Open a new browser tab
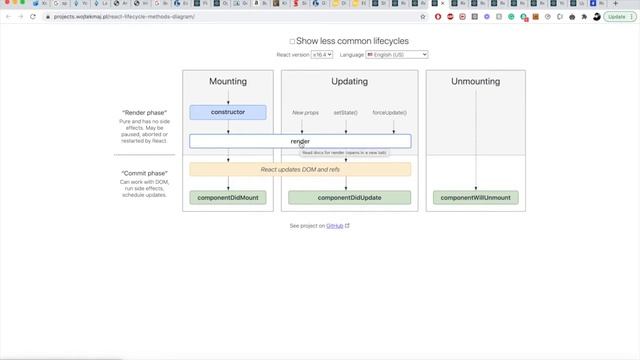 coord(616,3)
